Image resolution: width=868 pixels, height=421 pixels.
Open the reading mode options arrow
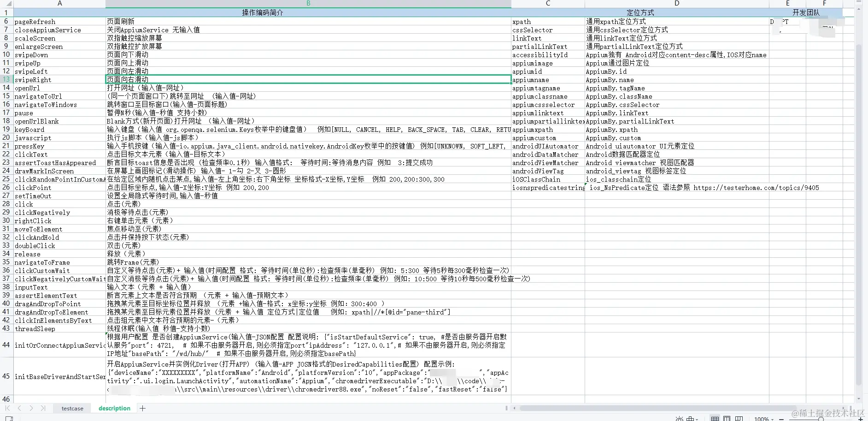click(x=697, y=419)
